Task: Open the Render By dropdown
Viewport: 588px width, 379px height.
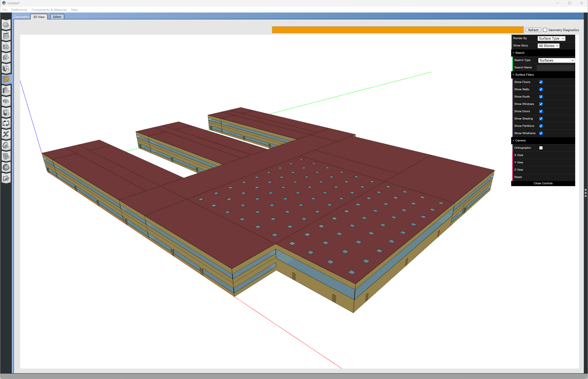Action: tap(551, 38)
